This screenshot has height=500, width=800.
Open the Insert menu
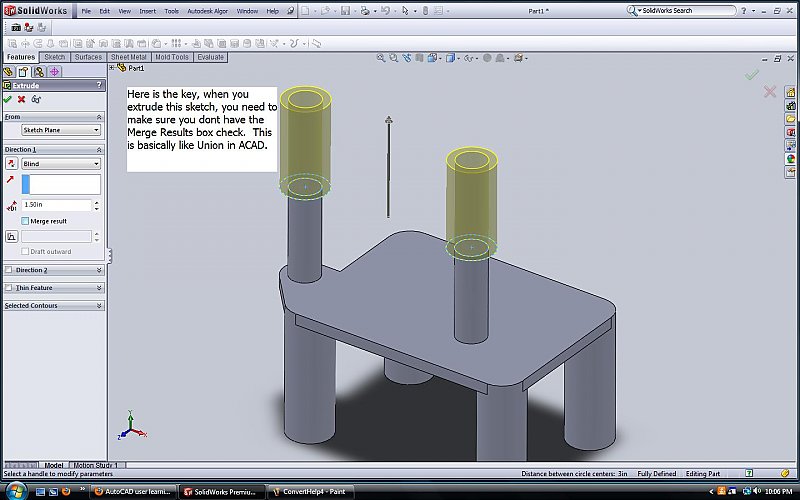click(147, 10)
